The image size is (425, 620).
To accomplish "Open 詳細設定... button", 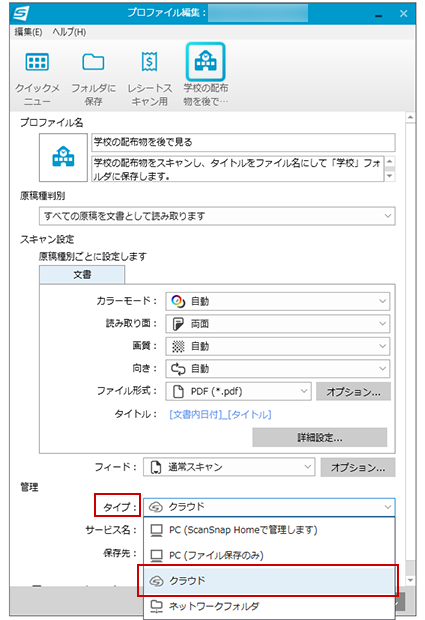I will (x=319, y=437).
